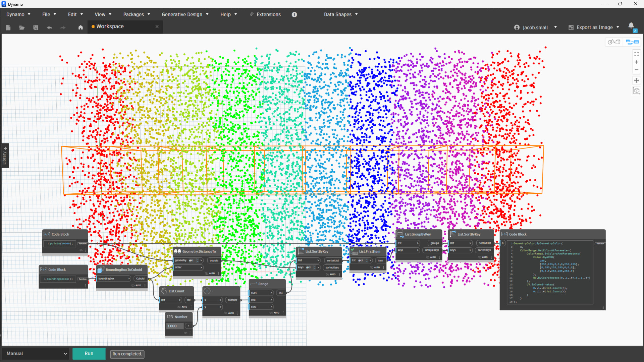Screen dimensions: 644x362
Task: Select the Orbit 3D view icon
Action: tap(637, 90)
